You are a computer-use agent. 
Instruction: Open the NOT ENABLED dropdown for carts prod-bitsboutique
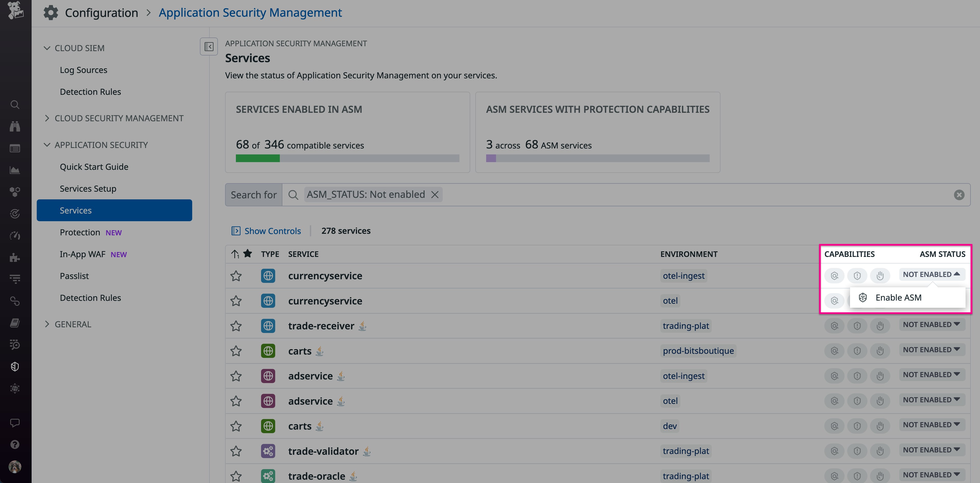coord(931,350)
